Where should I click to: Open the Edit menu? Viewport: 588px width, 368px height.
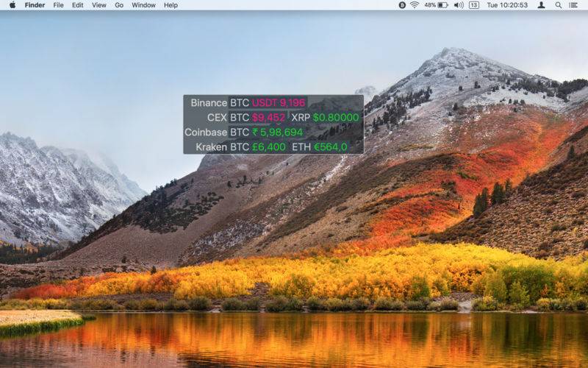[78, 5]
